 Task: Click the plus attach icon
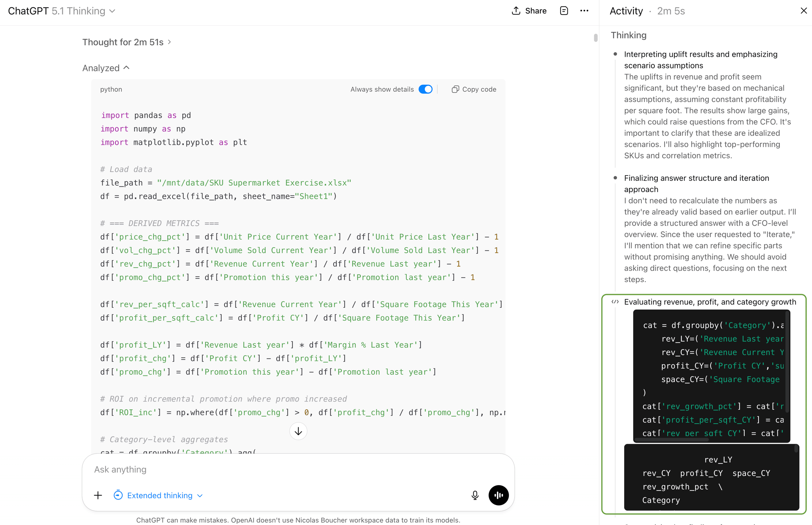[x=98, y=495]
